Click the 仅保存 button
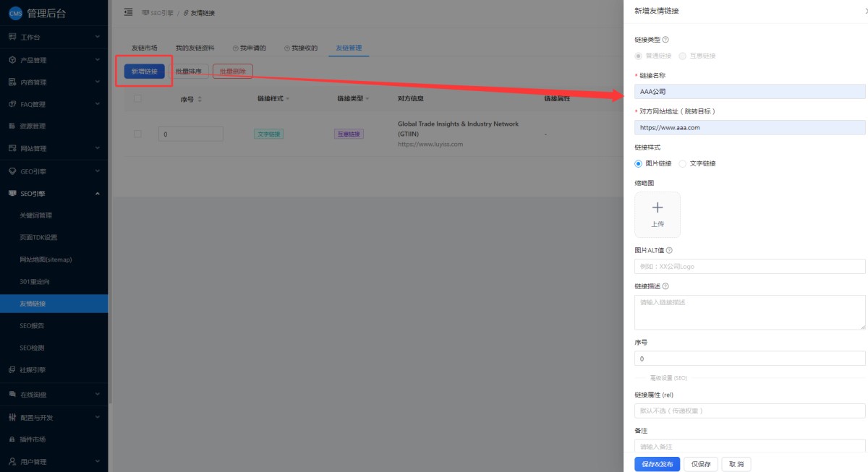Screen dimensions: 868x472 tap(701, 464)
